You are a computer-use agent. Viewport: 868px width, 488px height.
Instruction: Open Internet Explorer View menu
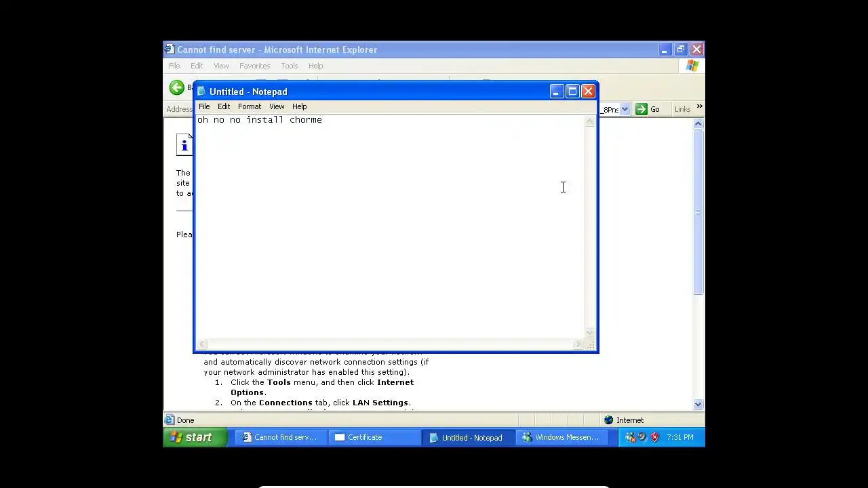click(221, 66)
